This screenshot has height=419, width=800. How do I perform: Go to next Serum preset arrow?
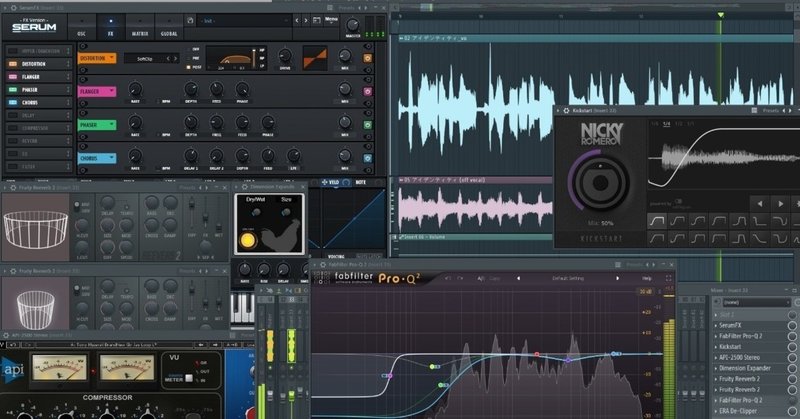coord(306,20)
